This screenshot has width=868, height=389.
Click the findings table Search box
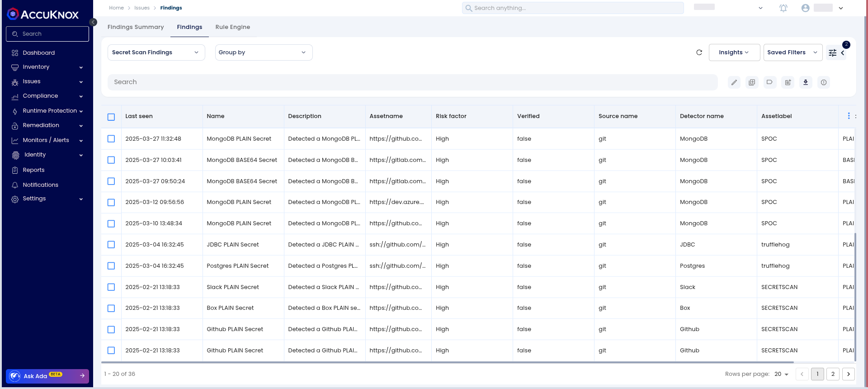click(413, 82)
